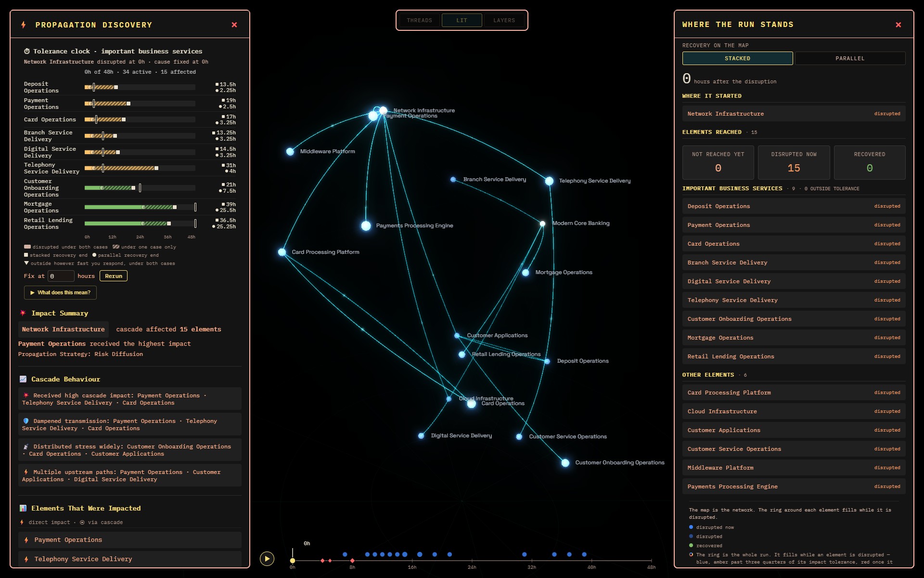The image size is (924, 578).
Task: Click the Deposit Operations tolerance bar
Action: pos(140,87)
